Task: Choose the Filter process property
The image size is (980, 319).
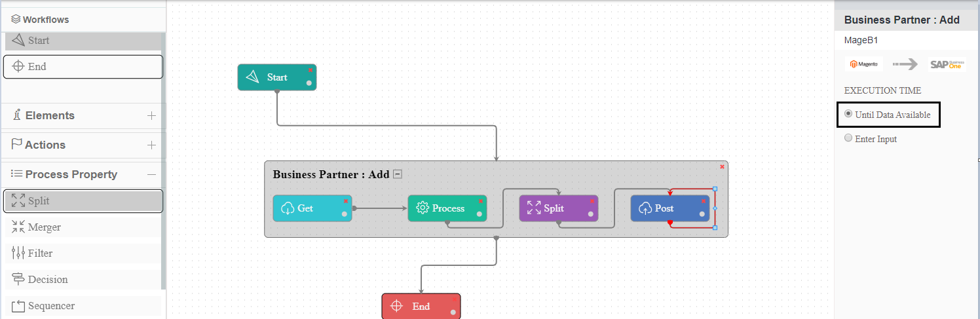Action: pos(83,253)
